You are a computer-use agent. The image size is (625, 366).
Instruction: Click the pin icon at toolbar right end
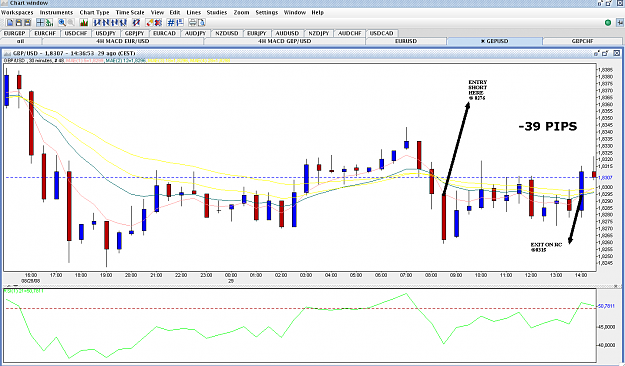pyautogui.click(x=620, y=23)
